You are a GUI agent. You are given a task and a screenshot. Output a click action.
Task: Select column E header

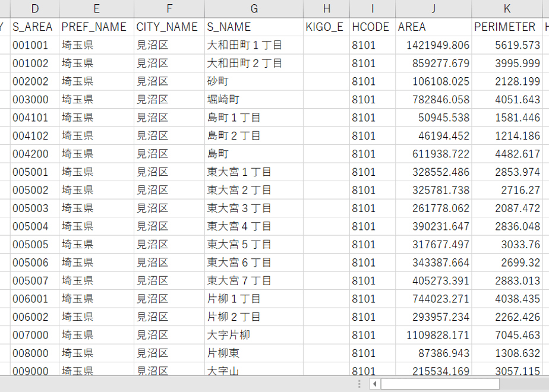point(96,9)
